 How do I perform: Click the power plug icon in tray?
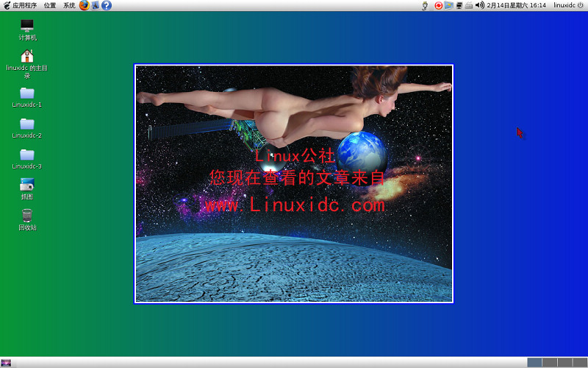coord(425,5)
